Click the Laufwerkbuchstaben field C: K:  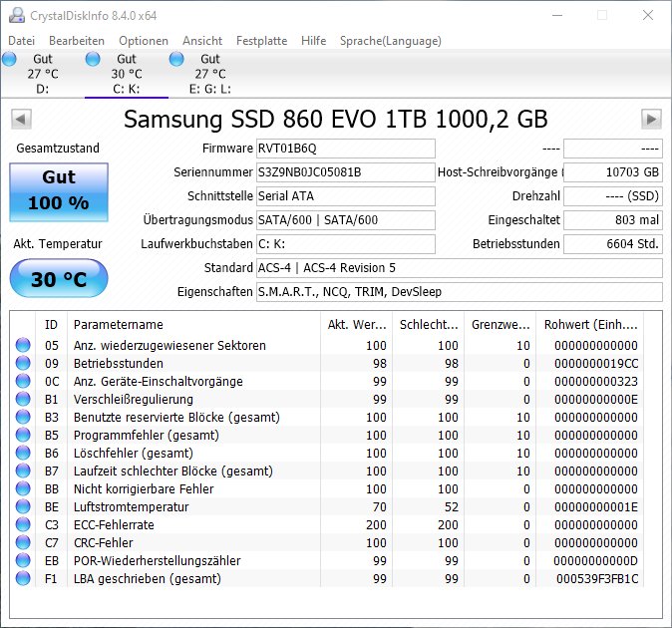click(x=346, y=244)
